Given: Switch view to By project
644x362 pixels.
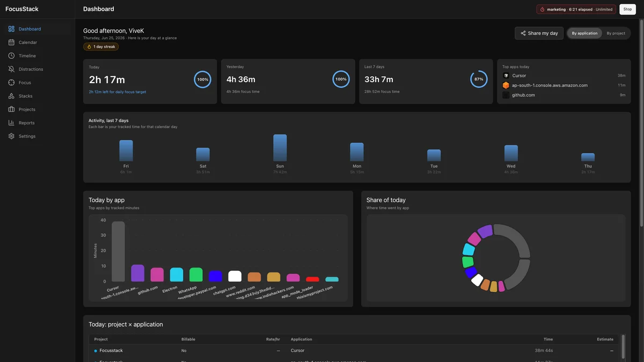Looking at the screenshot, I should (x=616, y=33).
